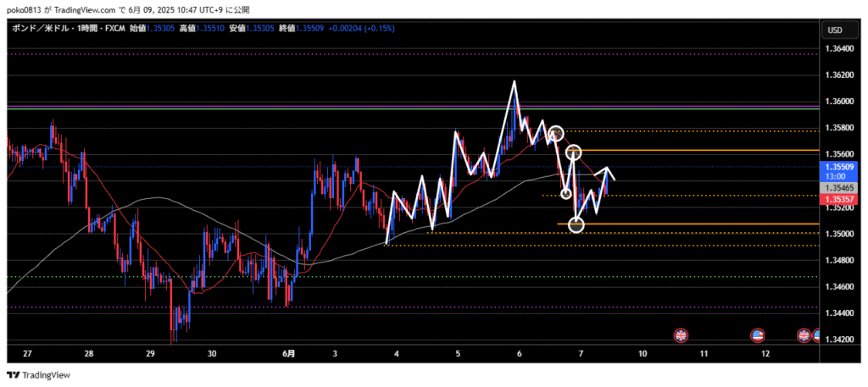Select the topmost white circle marker
868x387 pixels.
pos(556,133)
